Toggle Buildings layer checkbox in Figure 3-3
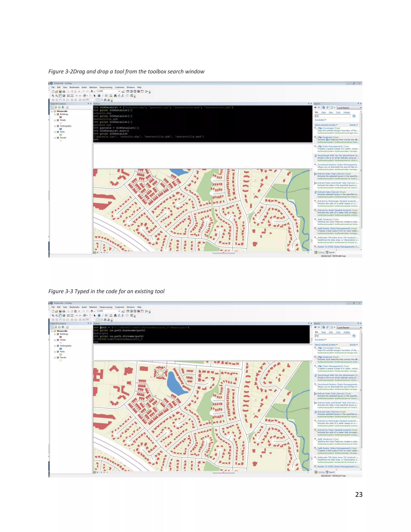The image size is (411, 532). [58, 334]
